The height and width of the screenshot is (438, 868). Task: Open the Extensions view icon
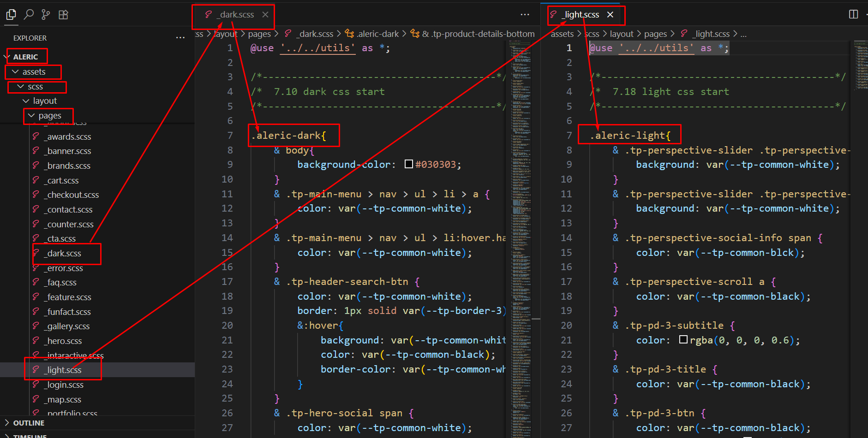(x=63, y=15)
